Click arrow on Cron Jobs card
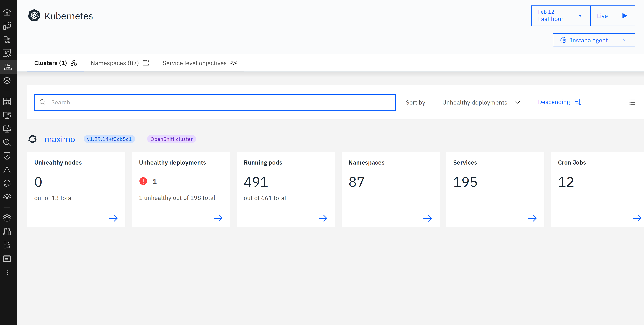This screenshot has height=325, width=644. click(x=637, y=218)
